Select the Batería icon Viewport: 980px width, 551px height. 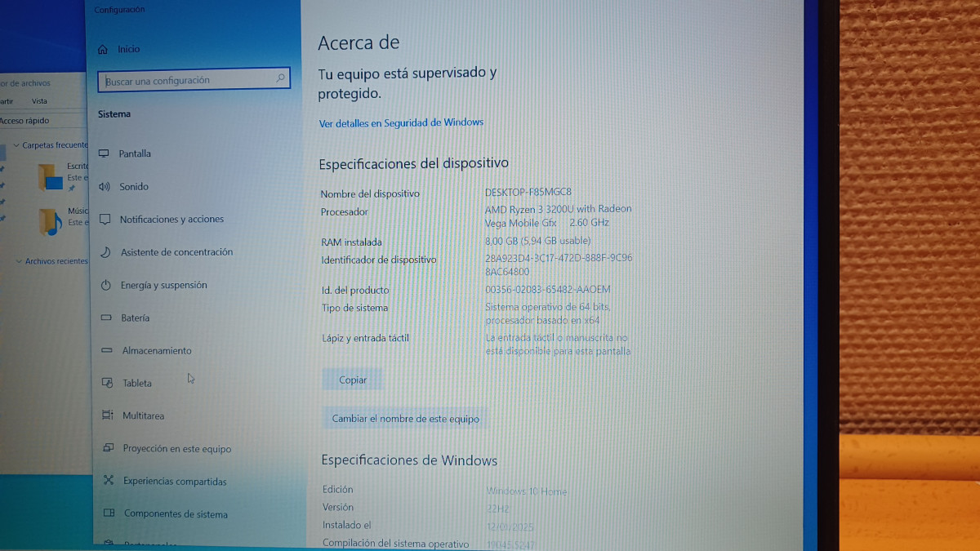point(105,318)
